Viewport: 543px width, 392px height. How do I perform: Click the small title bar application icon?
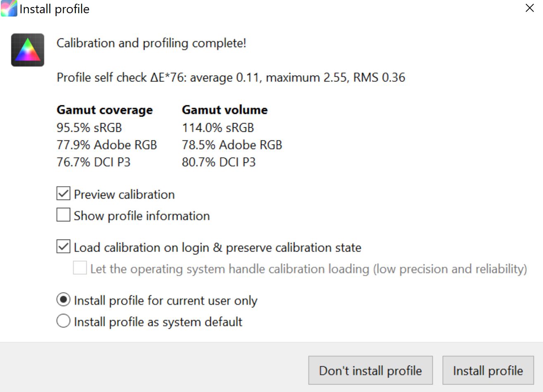pos(9,9)
